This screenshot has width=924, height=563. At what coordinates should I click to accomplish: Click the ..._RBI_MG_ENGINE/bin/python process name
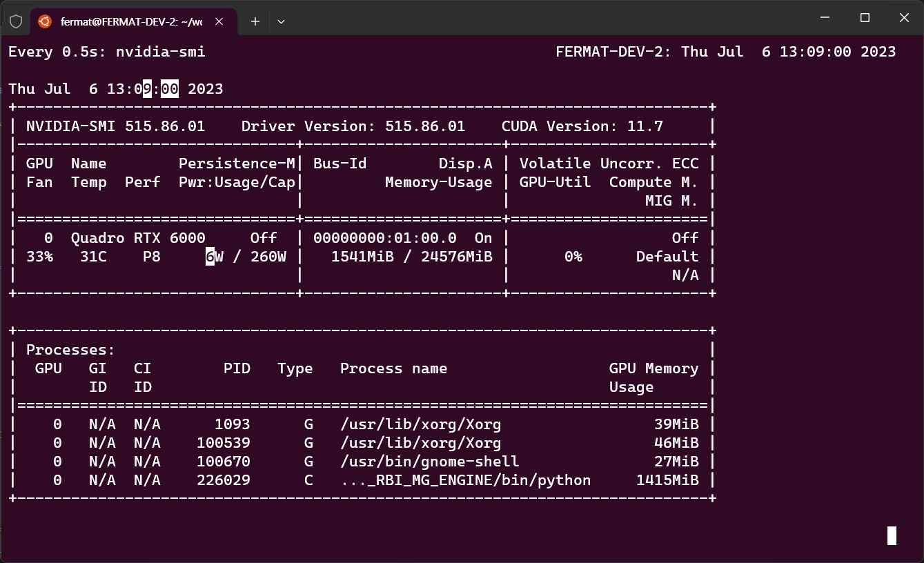(x=466, y=480)
